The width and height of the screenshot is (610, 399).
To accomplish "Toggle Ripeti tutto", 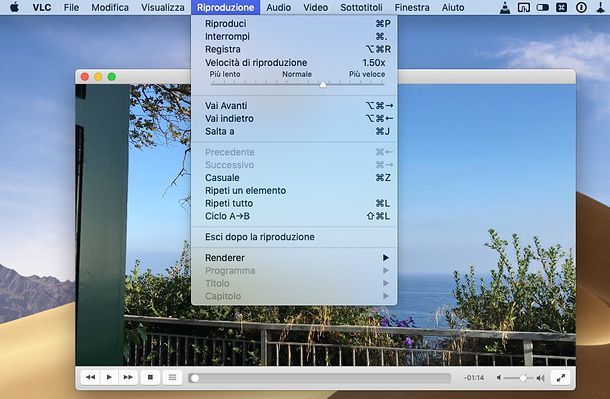I will point(294,203).
